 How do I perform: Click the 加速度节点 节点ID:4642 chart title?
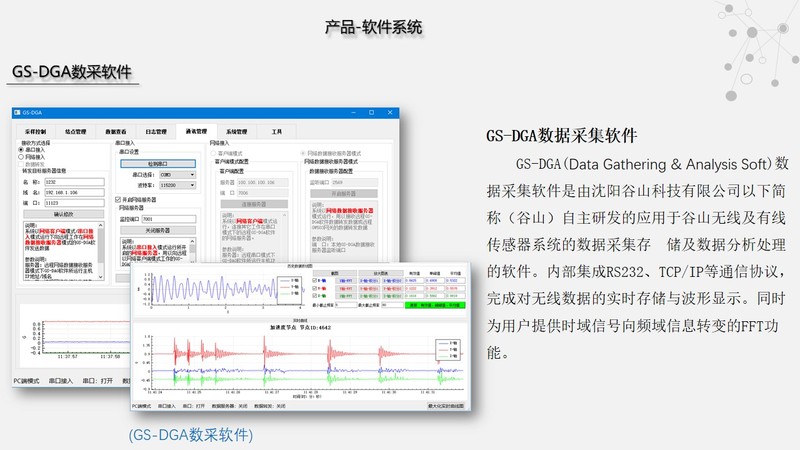click(300, 328)
